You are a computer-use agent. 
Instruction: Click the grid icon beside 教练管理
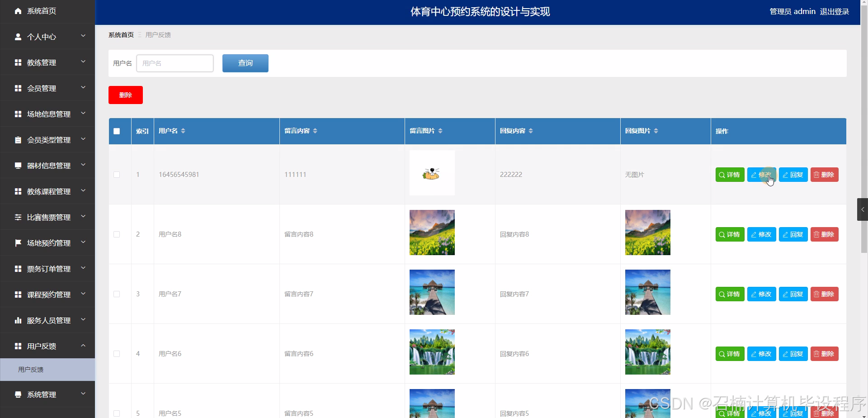tap(18, 62)
